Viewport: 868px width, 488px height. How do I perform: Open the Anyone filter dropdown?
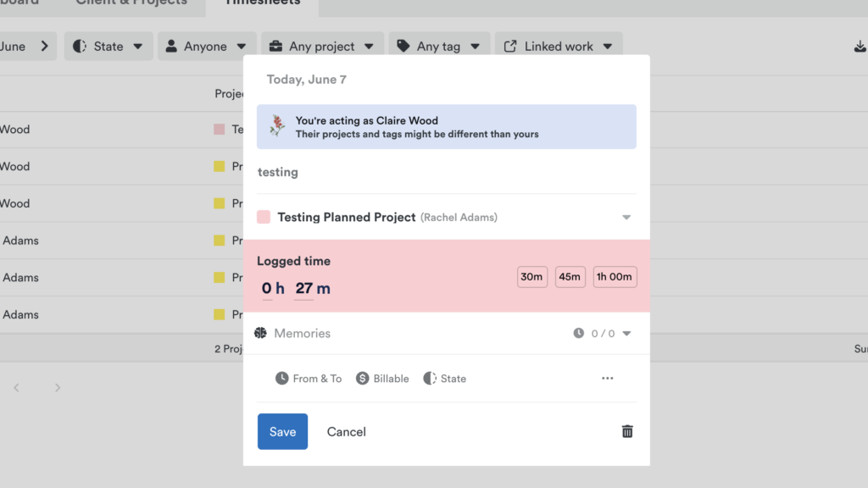click(x=207, y=47)
